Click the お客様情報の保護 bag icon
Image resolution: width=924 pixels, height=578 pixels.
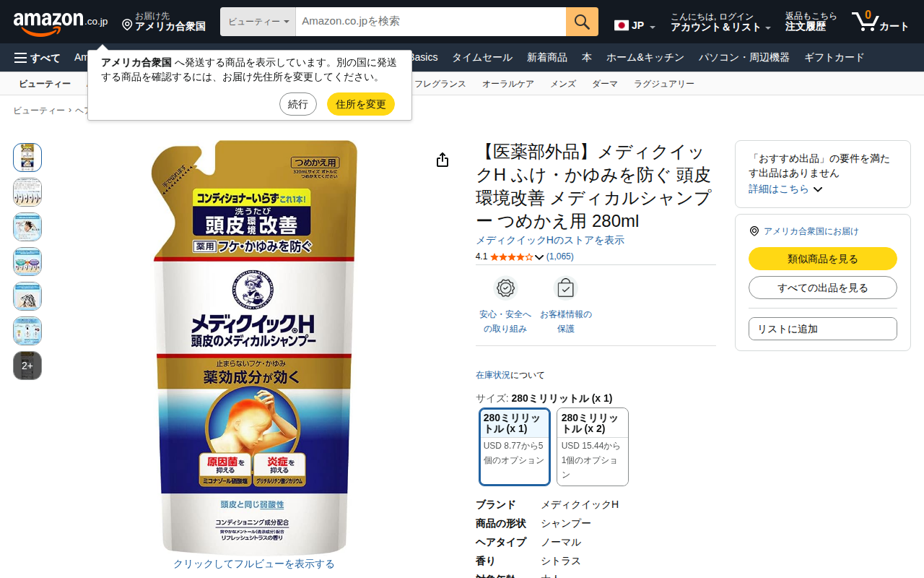click(565, 288)
